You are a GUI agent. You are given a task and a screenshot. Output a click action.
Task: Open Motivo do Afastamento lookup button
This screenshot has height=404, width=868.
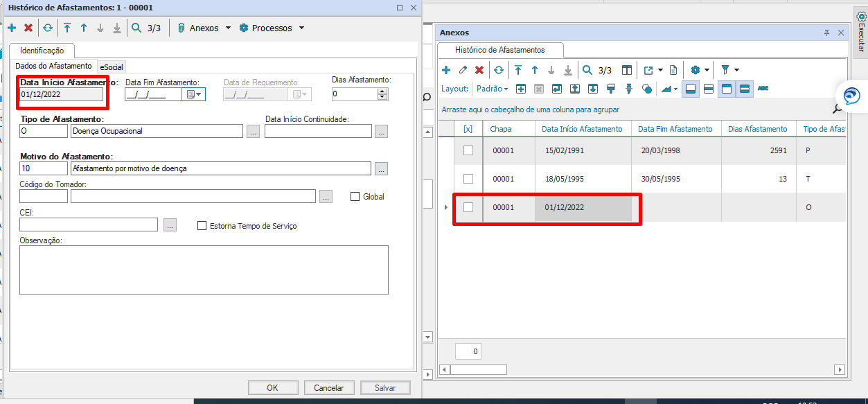(381, 168)
